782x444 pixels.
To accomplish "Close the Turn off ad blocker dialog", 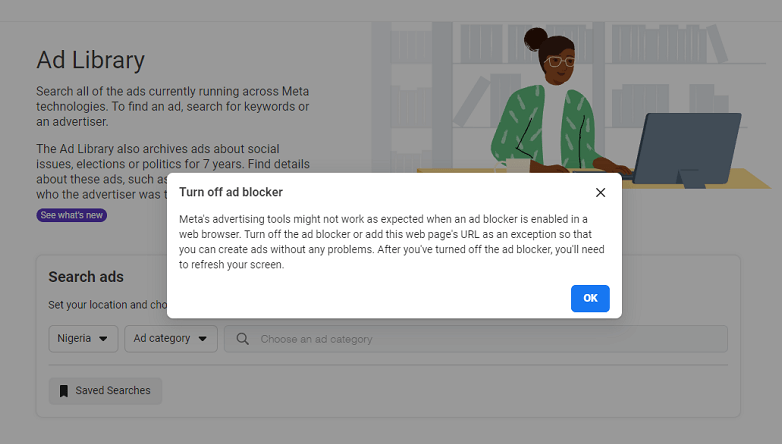I will coord(600,192).
